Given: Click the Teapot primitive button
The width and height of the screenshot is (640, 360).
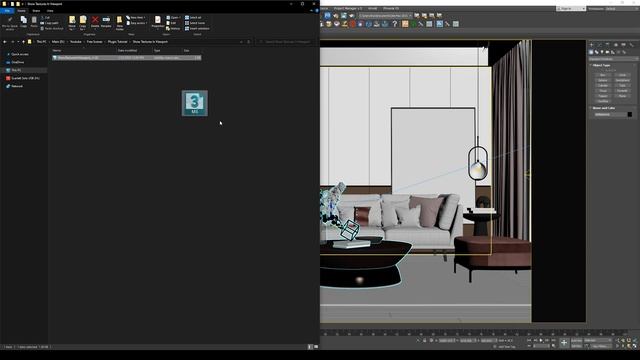Looking at the screenshot, I should [603, 96].
